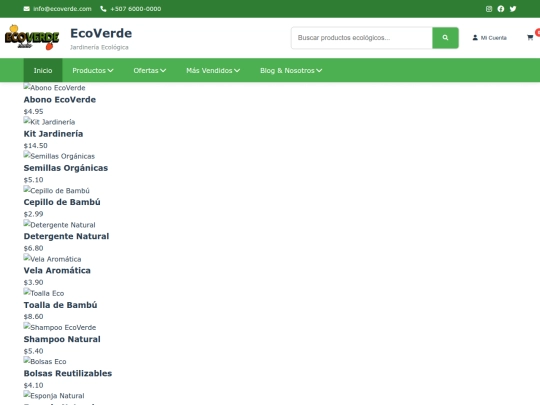This screenshot has height=405, width=540.
Task: Click the Cepillo de Bambú broken image
Action: (x=56, y=190)
